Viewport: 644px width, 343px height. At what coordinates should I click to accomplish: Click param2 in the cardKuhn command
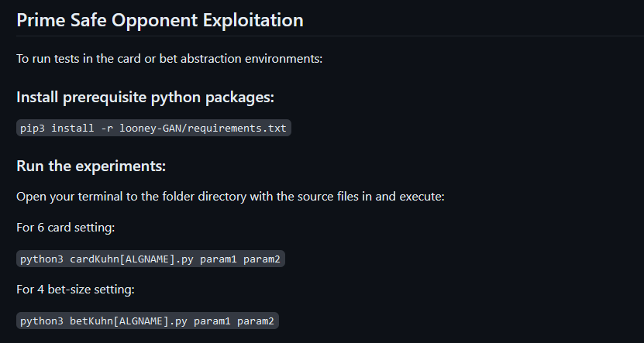[262, 259]
